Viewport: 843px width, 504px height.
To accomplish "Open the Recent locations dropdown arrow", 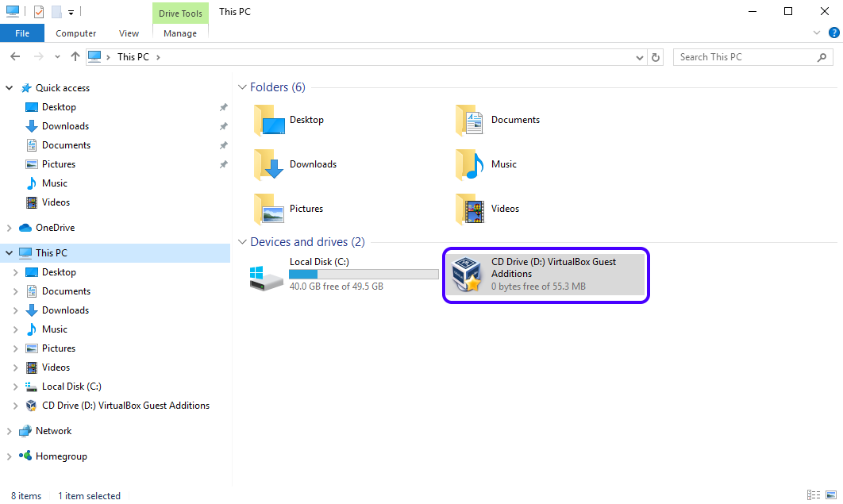I will click(57, 57).
